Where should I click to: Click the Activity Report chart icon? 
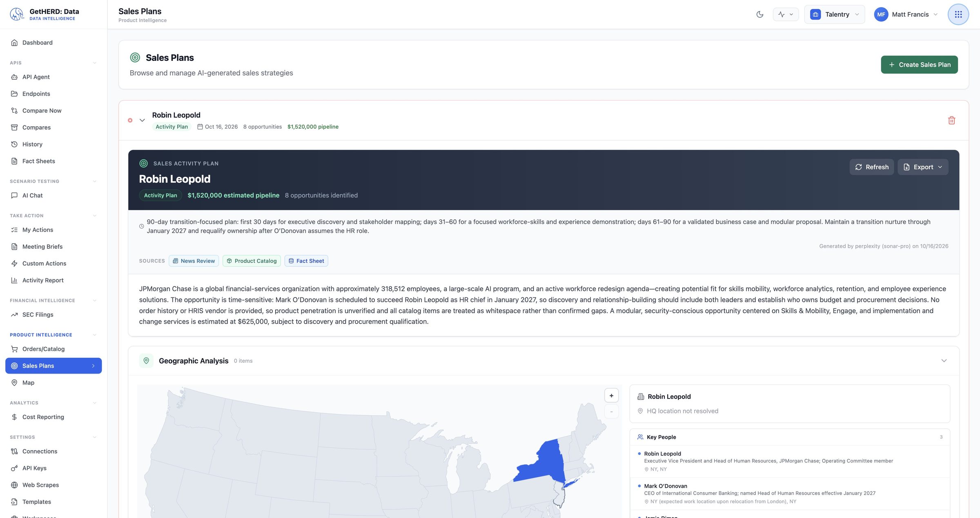tap(14, 280)
